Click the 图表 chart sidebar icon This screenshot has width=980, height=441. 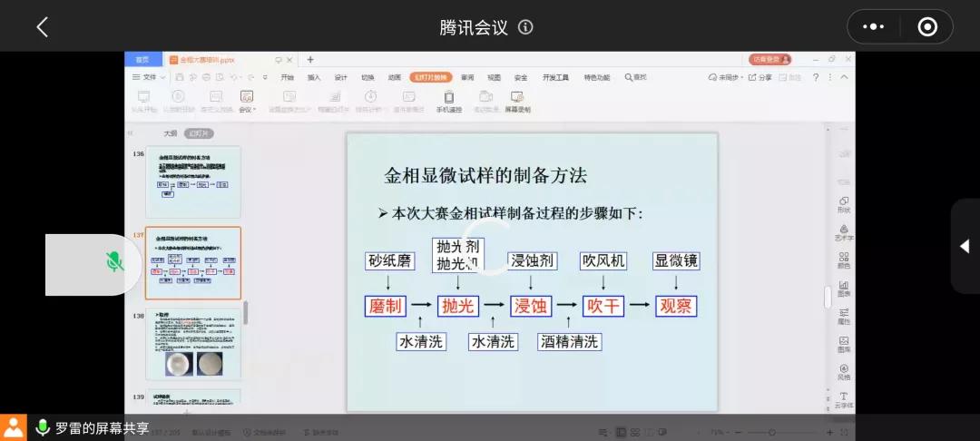click(x=843, y=289)
